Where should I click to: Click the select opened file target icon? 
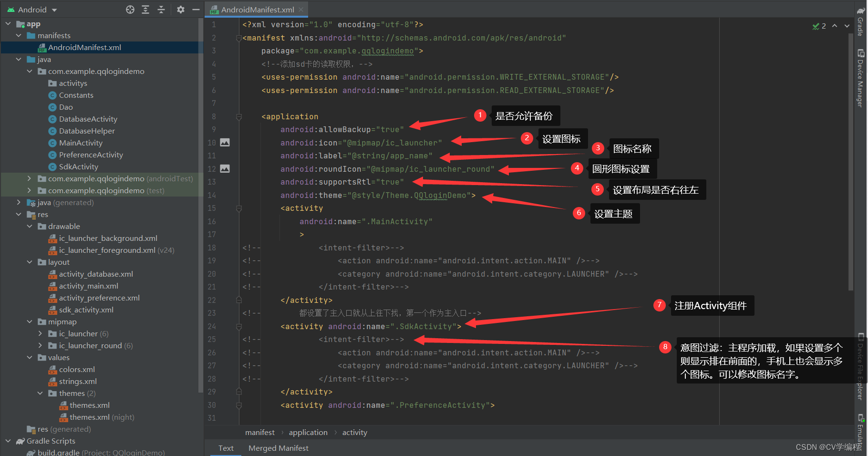click(x=130, y=10)
